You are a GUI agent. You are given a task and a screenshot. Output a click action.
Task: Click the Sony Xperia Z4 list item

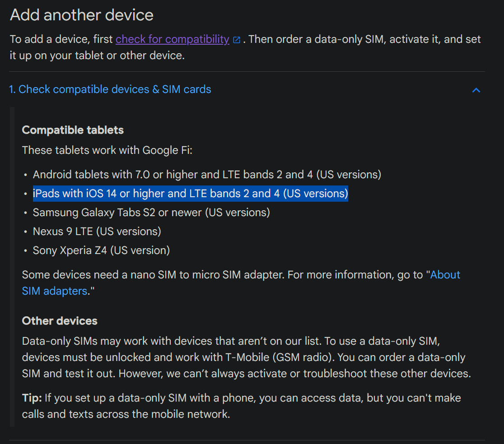[101, 250]
